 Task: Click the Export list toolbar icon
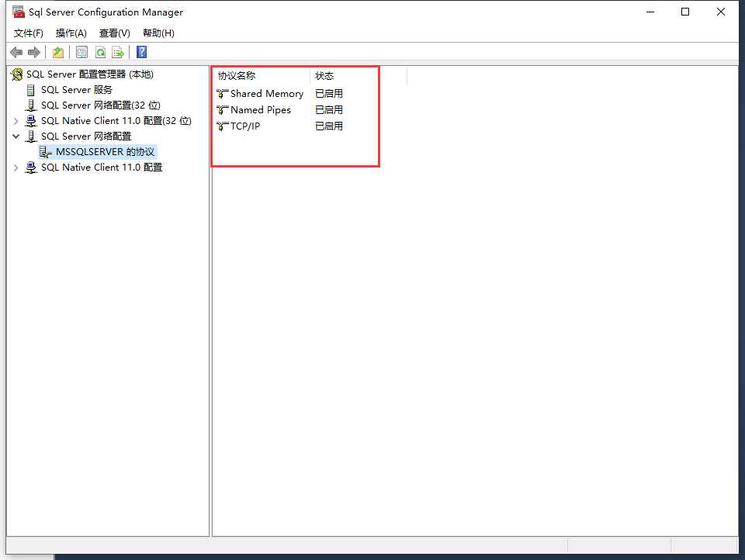coord(118,52)
